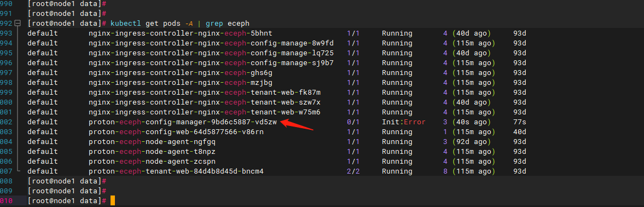Screen dimensions: 644x207
Task: Click the prompt text on line 009
Action: click(x=67, y=191)
